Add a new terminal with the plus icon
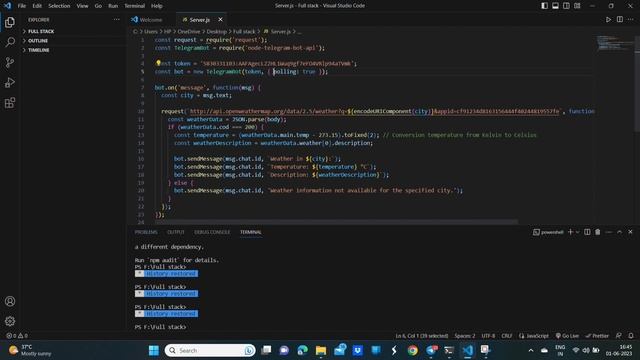This screenshot has width=640, height=360. coord(570,232)
